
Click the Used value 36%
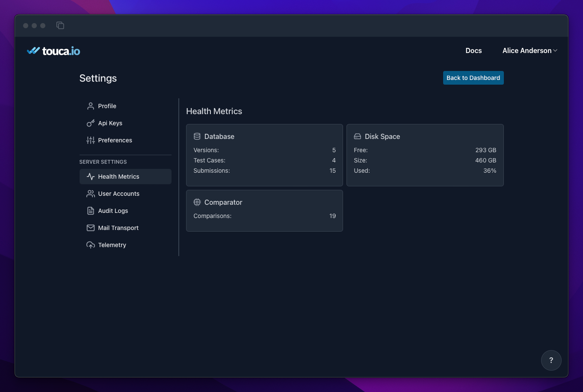click(490, 171)
